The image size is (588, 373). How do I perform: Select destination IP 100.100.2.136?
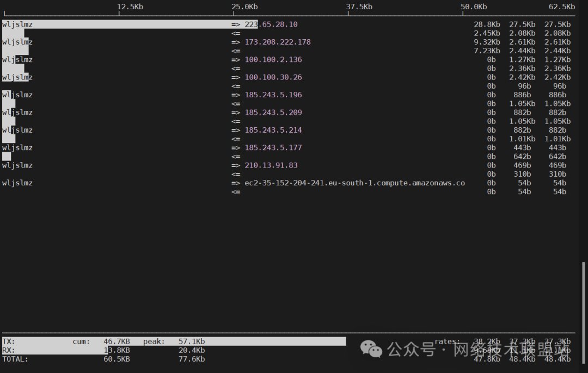point(273,60)
